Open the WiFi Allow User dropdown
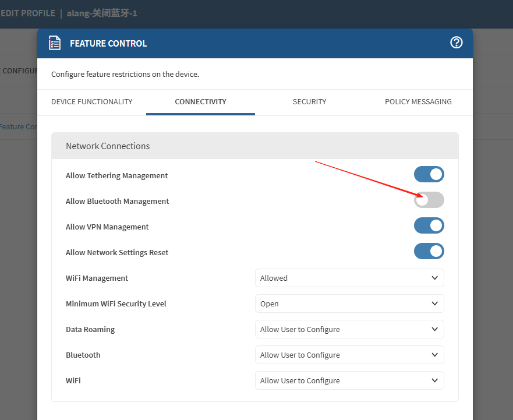Viewport: 513px width, 420px height. 349,380
